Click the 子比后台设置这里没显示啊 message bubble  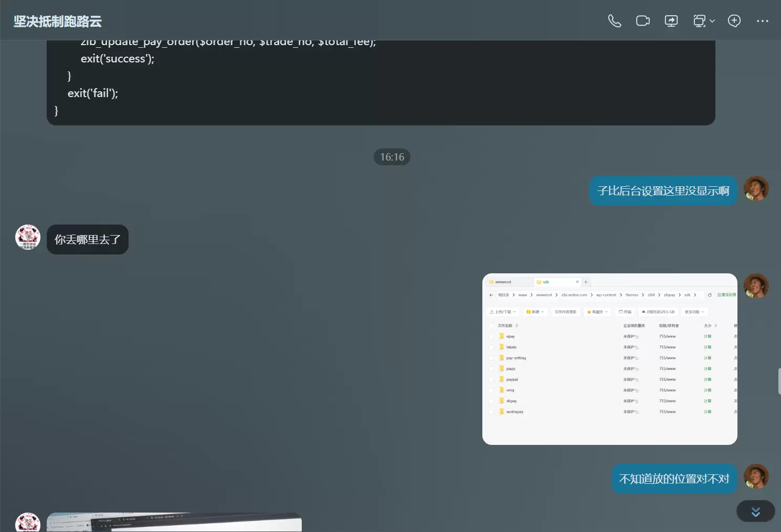663,191
